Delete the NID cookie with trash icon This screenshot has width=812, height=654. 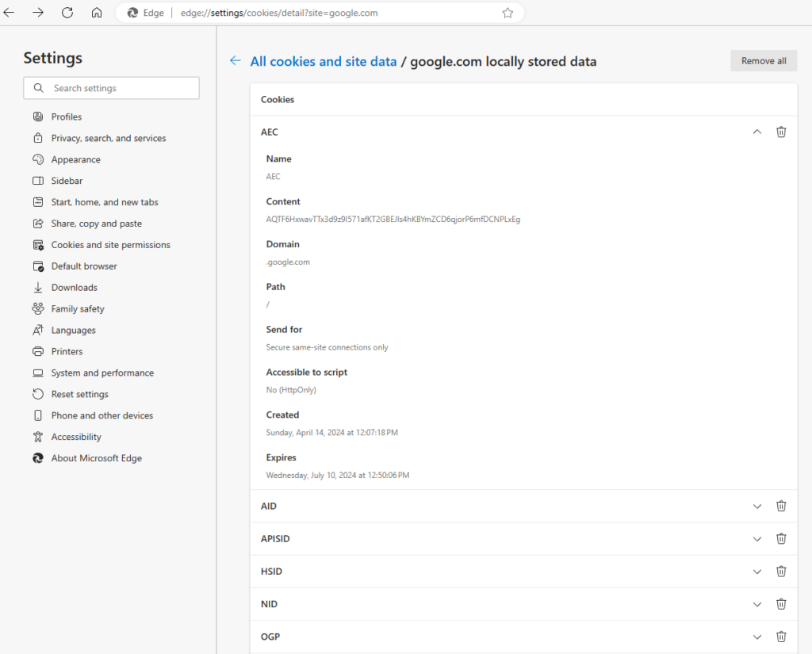[781, 604]
